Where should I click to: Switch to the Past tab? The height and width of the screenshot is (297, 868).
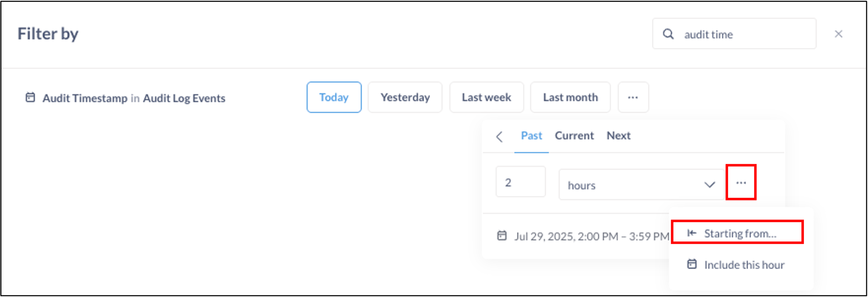coord(531,136)
